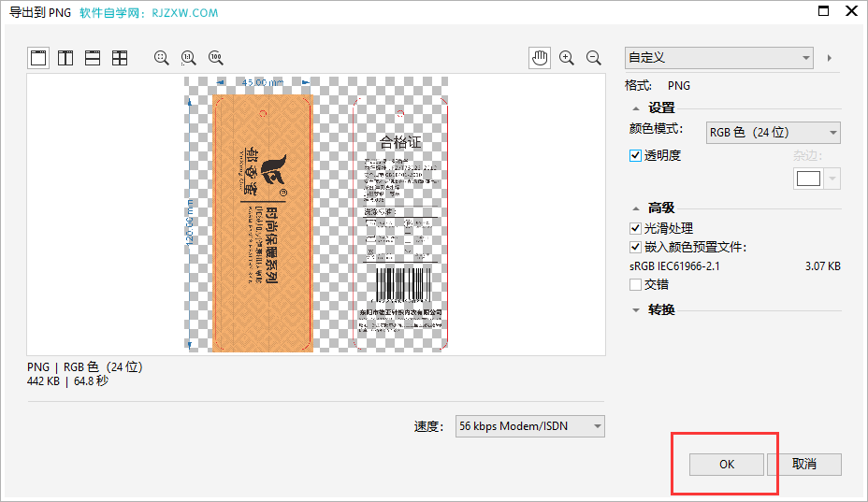Toggle the 光滑处理 checkbox
Image resolution: width=868 pixels, height=502 pixels.
(635, 228)
